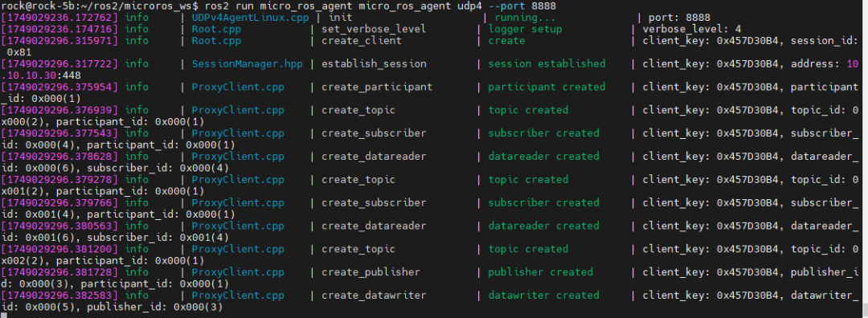868x318 pixels.
Task: Click the create_client function name
Action: pos(362,40)
